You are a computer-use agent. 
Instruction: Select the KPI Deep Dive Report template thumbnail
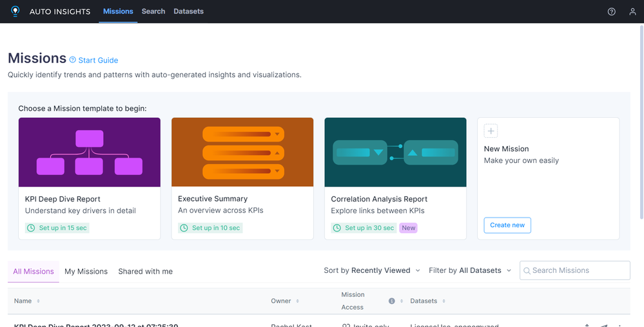[90, 152]
